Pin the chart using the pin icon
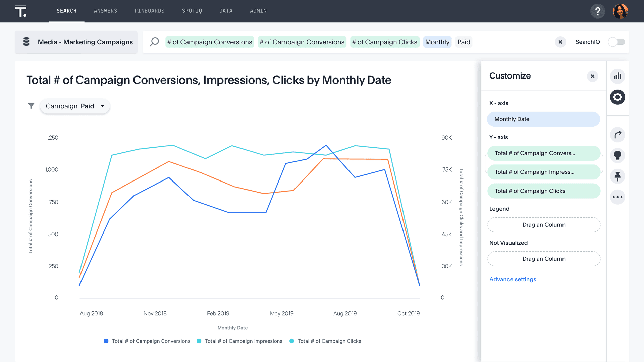Viewport: 644px width, 362px height. pyautogui.click(x=617, y=176)
